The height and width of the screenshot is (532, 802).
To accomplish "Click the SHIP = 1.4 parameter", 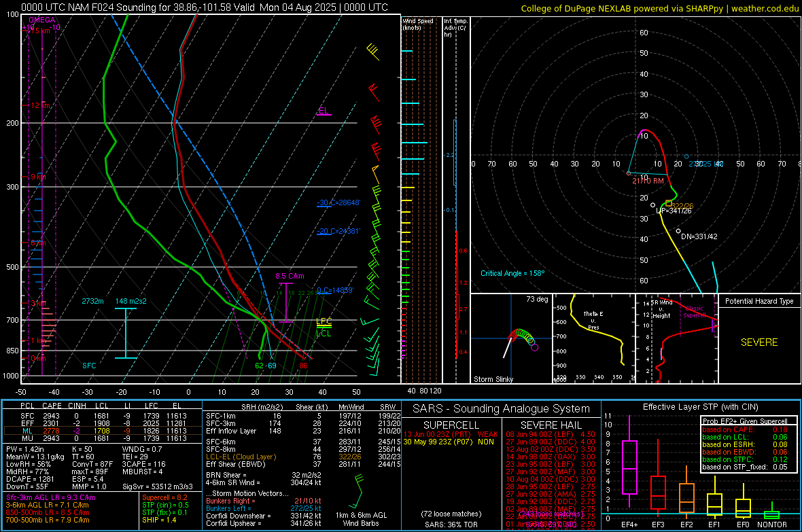I will point(159,520).
